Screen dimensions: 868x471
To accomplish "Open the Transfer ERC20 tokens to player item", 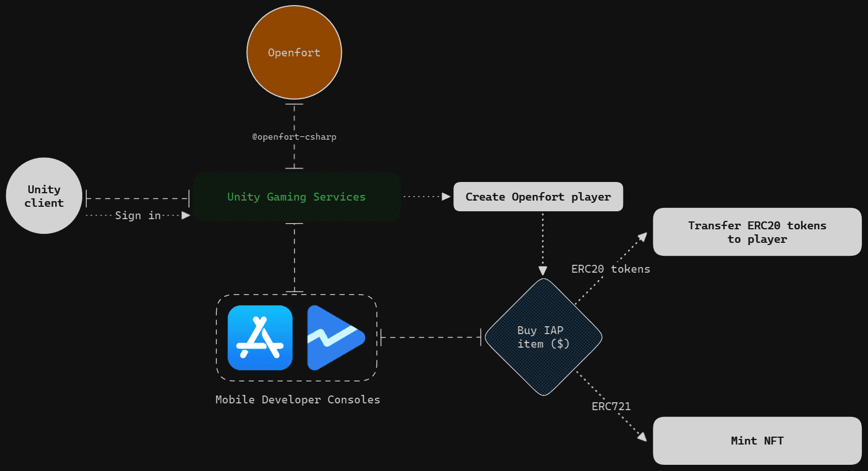I will pos(756,232).
